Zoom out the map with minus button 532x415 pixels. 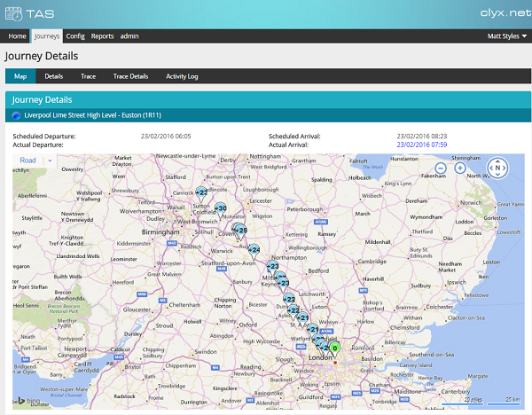tap(441, 168)
